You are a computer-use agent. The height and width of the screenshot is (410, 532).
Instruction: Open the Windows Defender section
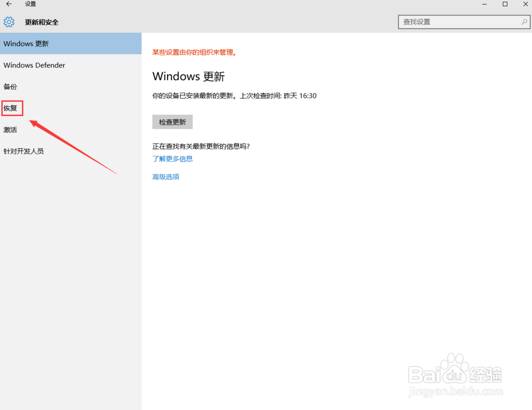pos(34,65)
